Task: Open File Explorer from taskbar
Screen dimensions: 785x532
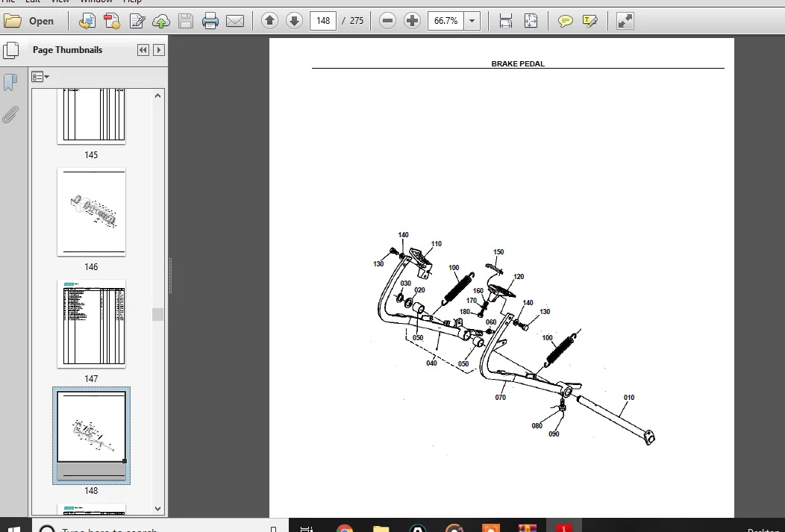Action: coord(381,528)
